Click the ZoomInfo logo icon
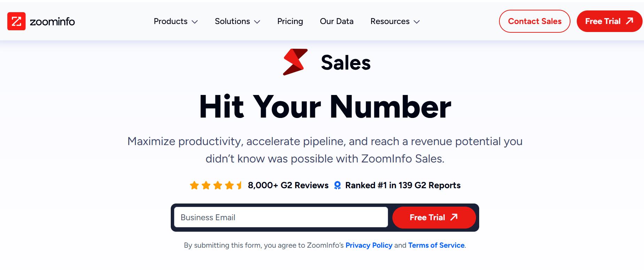Screen dimensions: 644x271 coord(16,21)
